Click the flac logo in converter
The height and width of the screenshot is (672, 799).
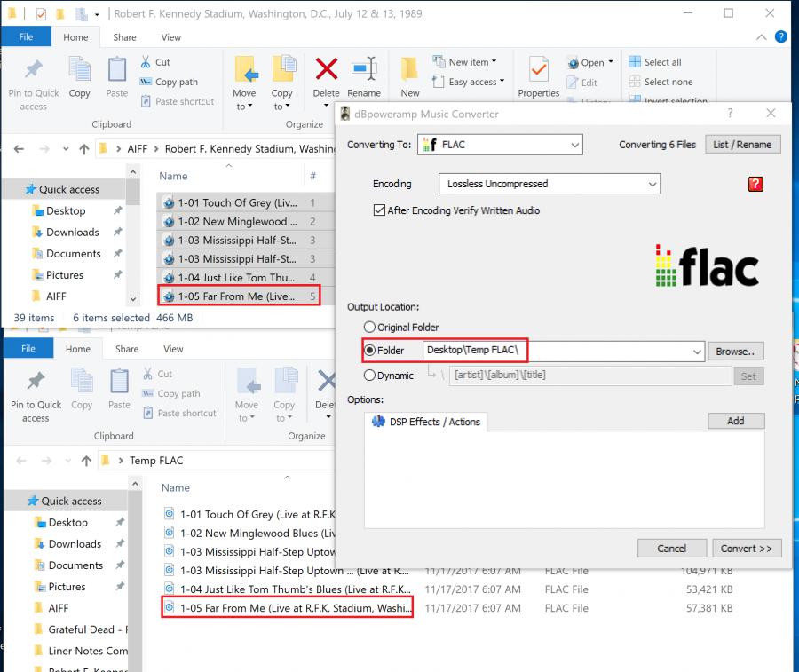click(707, 266)
